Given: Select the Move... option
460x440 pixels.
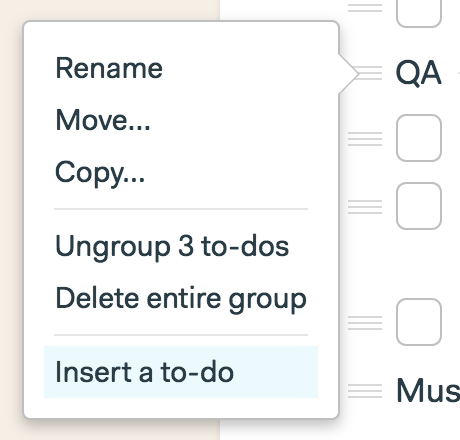Looking at the screenshot, I should (x=103, y=120).
